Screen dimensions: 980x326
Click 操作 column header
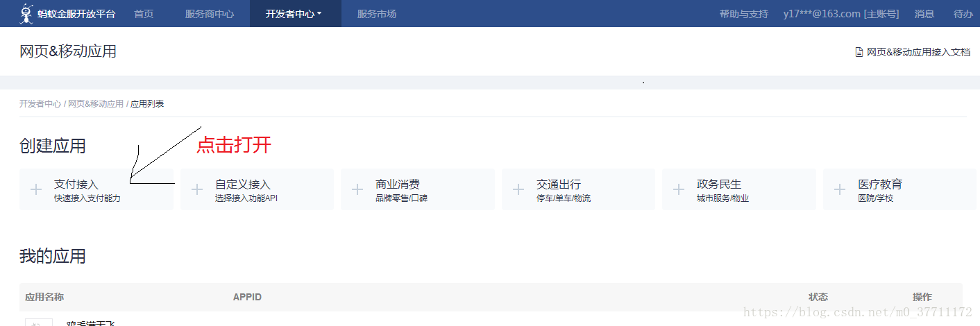922,297
